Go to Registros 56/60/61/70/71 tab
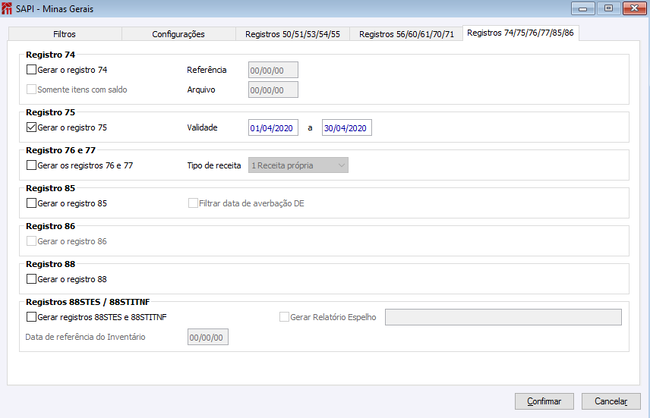The width and height of the screenshot is (650, 418). click(x=406, y=34)
